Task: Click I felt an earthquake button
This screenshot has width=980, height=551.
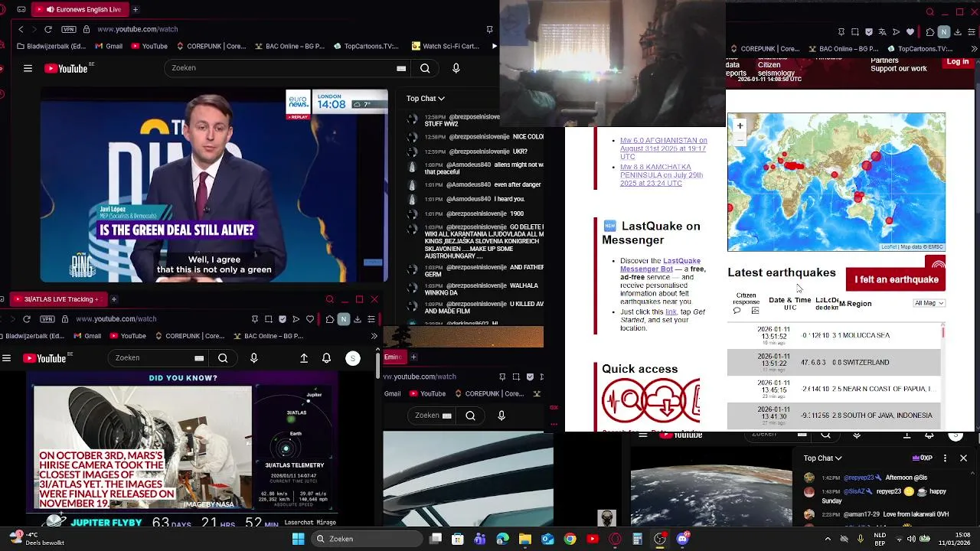Action: (896, 279)
